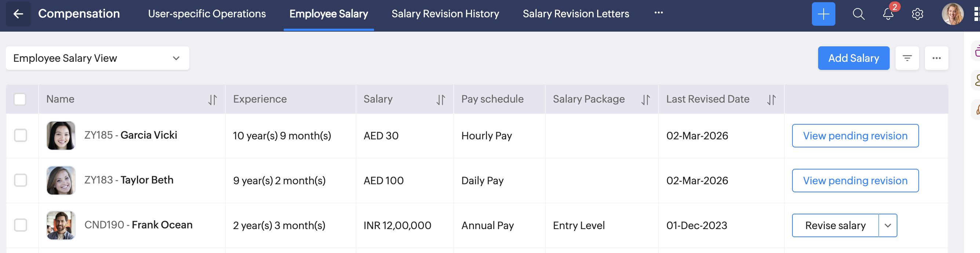Open the search magnifier icon
Viewport: 980px width, 253px height.
tap(858, 14)
